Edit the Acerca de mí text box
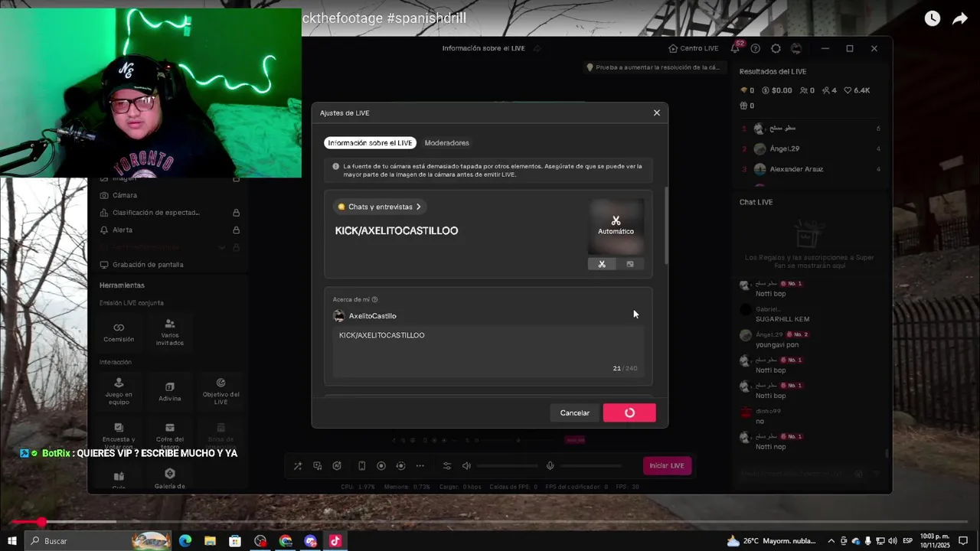The width and height of the screenshot is (980, 551). [x=488, y=351]
